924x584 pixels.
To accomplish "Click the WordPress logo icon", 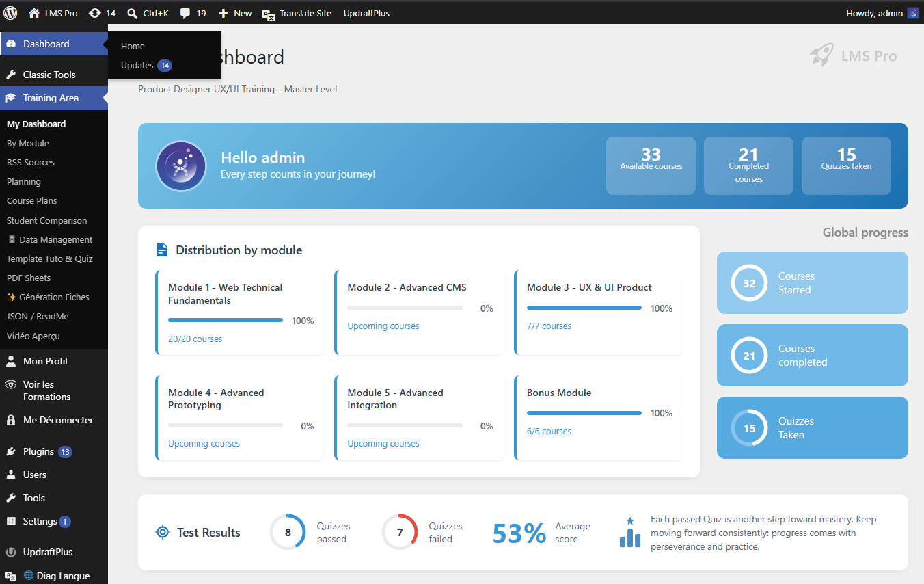I will (10, 13).
